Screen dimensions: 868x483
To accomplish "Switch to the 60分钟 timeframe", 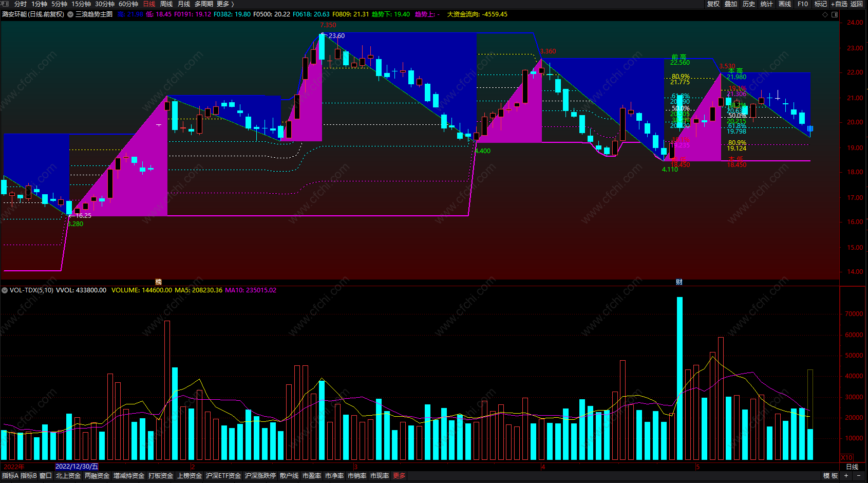I will point(128,4).
